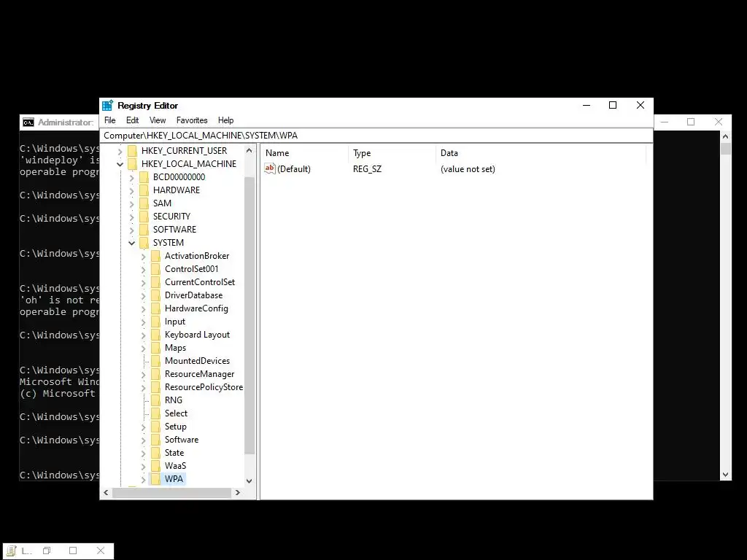Screen dimensions: 747x560
Task: Click the MountedDevices folder icon
Action: pyautogui.click(x=156, y=361)
